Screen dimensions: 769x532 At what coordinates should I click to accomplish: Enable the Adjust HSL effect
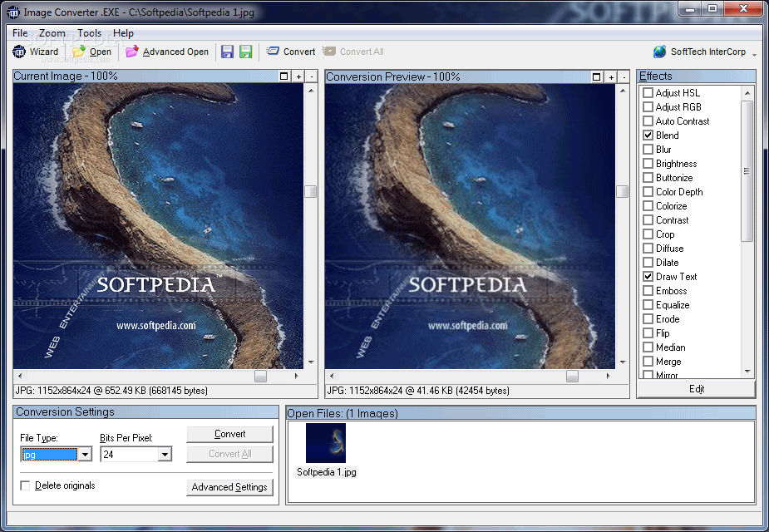coord(648,92)
